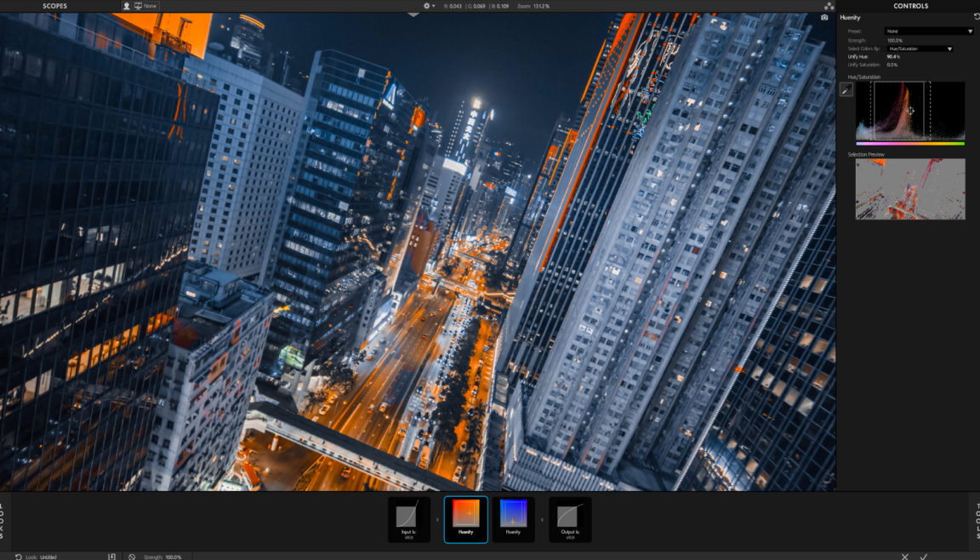
Task: Open the Tools side drawer
Action: pos(976,520)
